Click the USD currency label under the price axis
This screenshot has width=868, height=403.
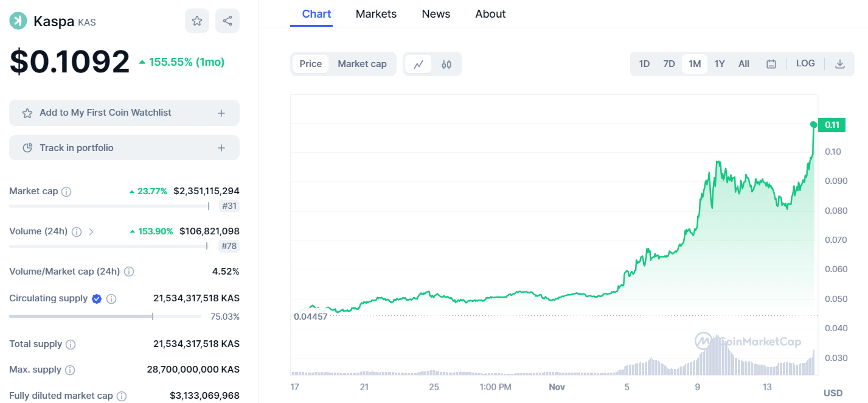pos(833,393)
